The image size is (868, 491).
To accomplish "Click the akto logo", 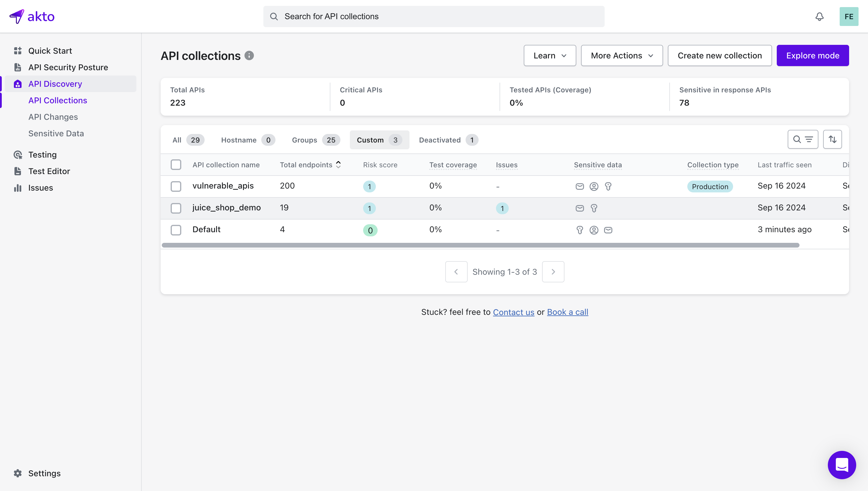I will (32, 17).
